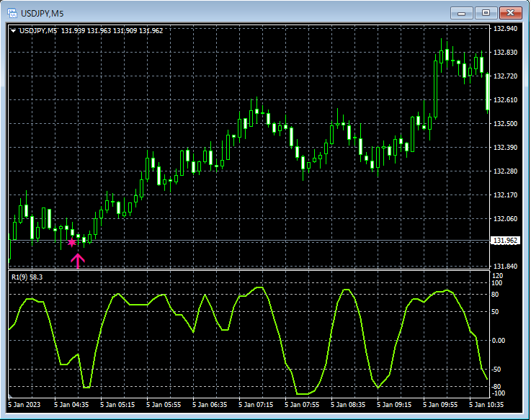Click the 5 Jan 2023 date label
Screen dimensions: 531x420
[x=24, y=404]
